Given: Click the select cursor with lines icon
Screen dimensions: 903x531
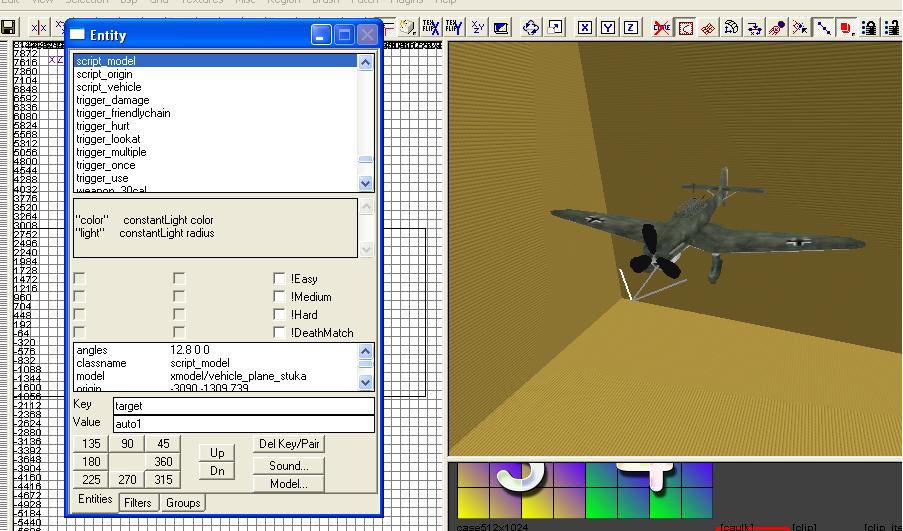Looking at the screenshot, I should point(800,27).
